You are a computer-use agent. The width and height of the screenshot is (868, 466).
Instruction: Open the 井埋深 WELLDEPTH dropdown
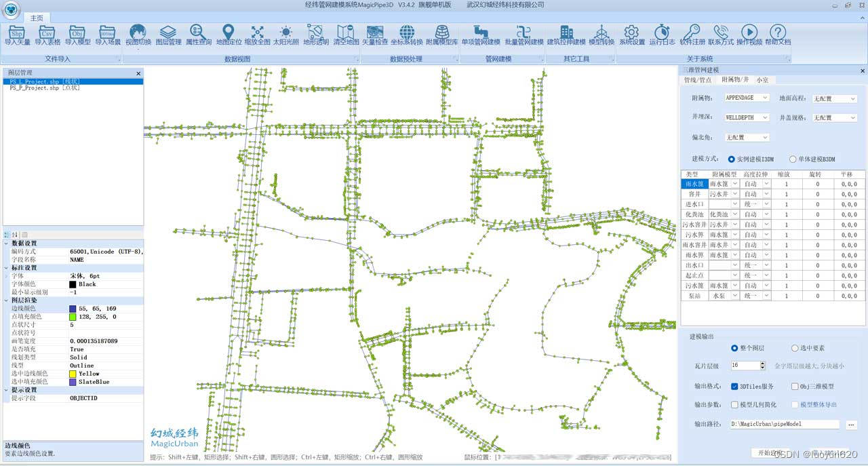[x=747, y=117]
